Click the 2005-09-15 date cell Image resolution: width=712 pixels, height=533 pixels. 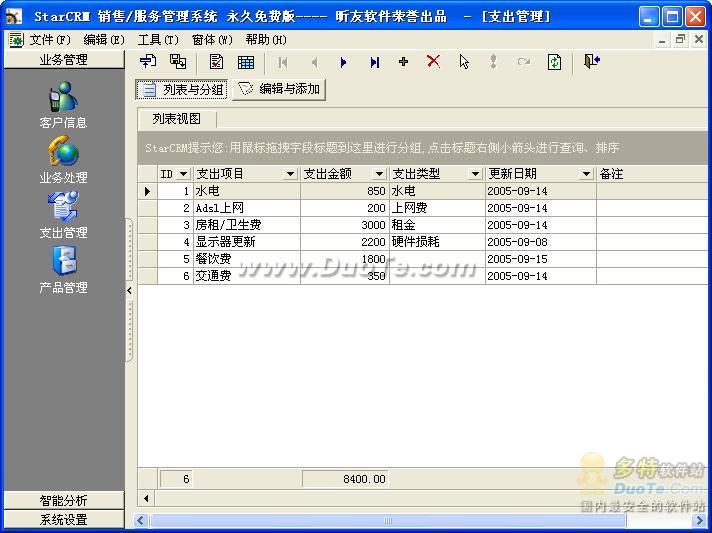tap(540, 259)
